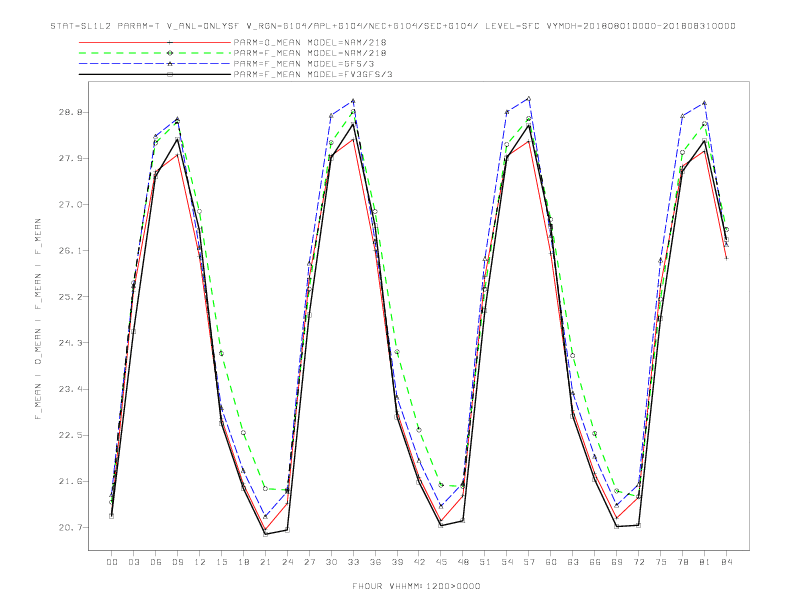This screenshot has width=792, height=612.
Task: Select legend entry PARM=F_MEAN MODEL=FV3GFS/3
Action: (313, 74)
